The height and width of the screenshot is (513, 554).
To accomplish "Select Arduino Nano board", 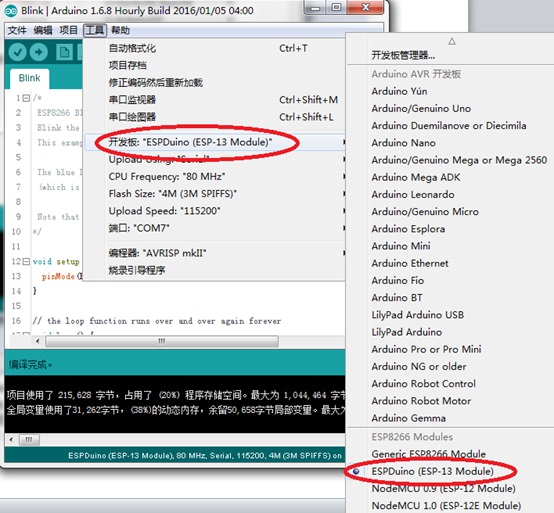I will 449,143.
